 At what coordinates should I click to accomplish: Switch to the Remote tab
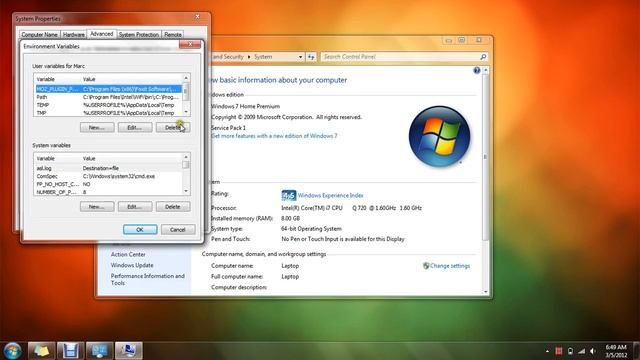(x=173, y=35)
